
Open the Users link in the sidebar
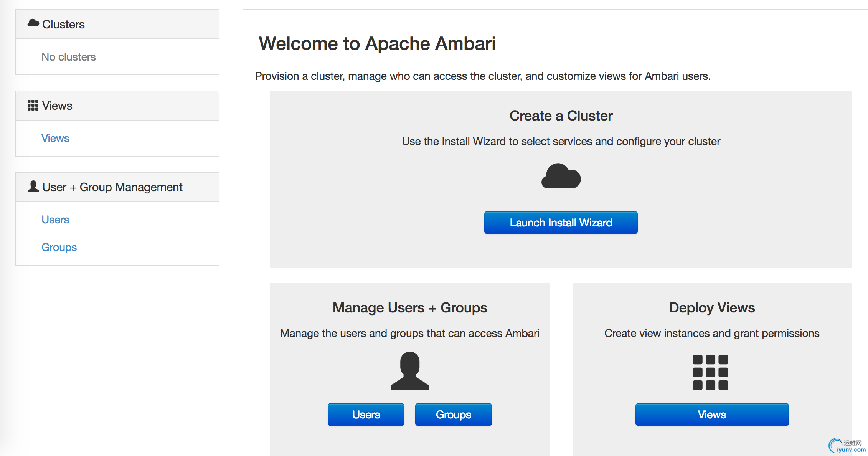tap(55, 220)
